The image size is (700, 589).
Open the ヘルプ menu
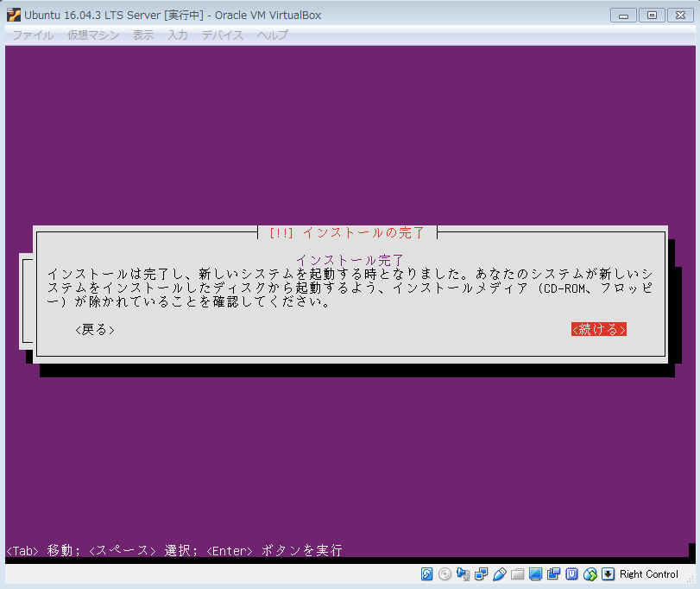[x=272, y=35]
